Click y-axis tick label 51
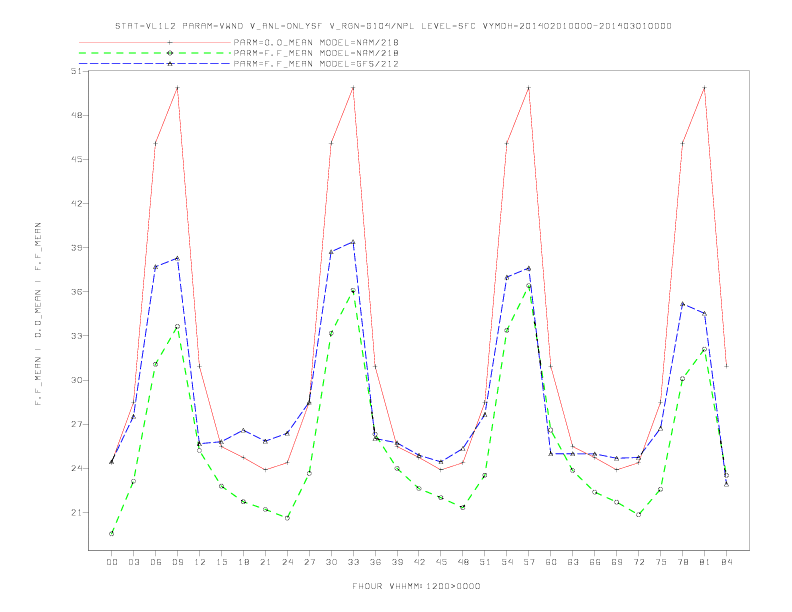This screenshot has height=612, width=792. [x=76, y=71]
